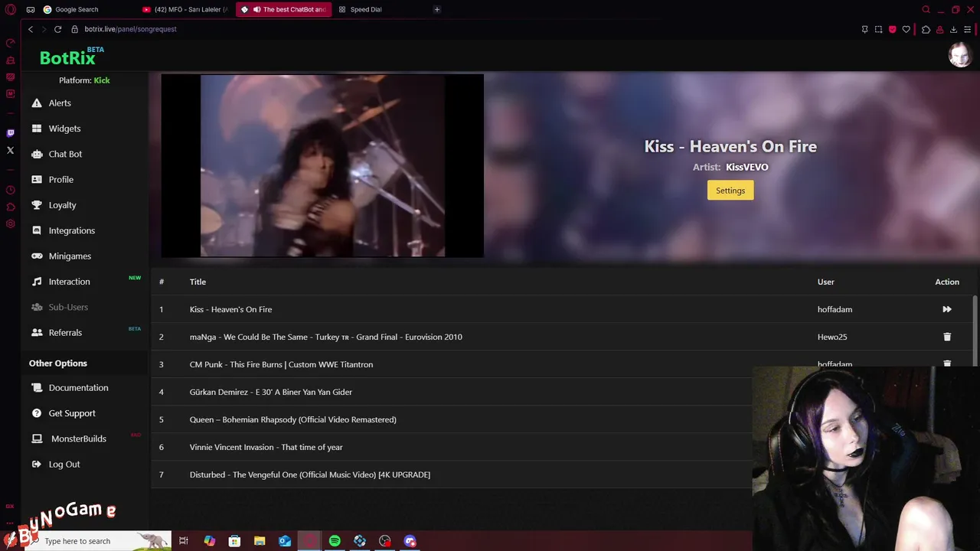Screen dimensions: 980x551
Task: Select the Queen – Bohemian Rhapsody row title
Action: [x=293, y=419]
